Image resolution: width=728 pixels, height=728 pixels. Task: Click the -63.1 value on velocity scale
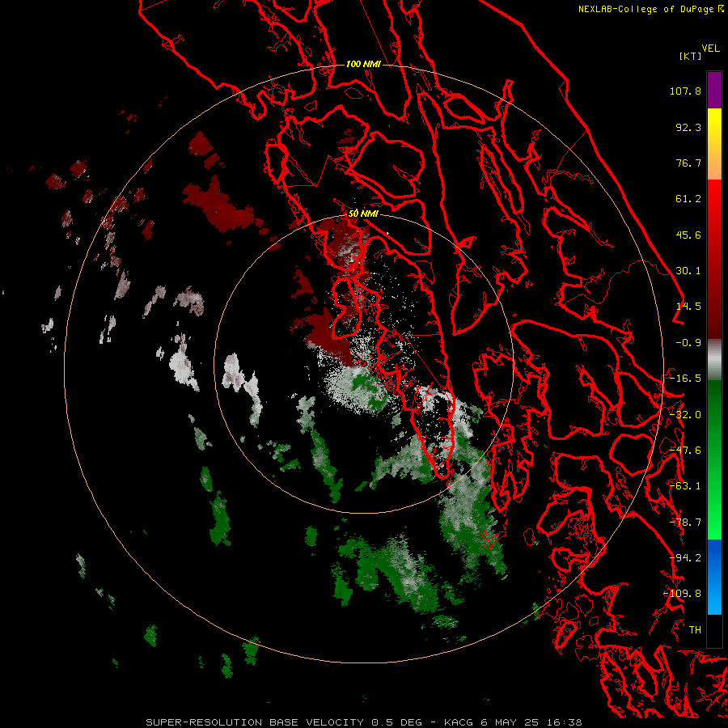point(685,486)
